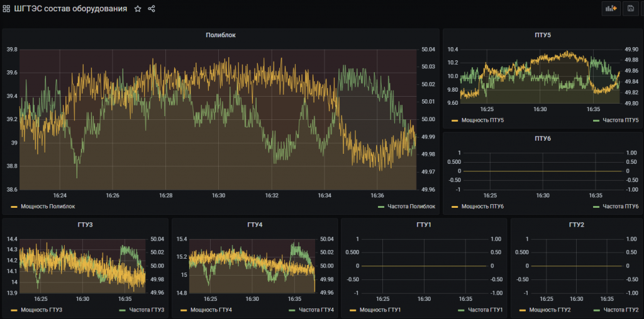Click the yellow color swatch for Мощность ПТУ6
Image resolution: width=644 pixels, height=319 pixels.
[x=455, y=207]
